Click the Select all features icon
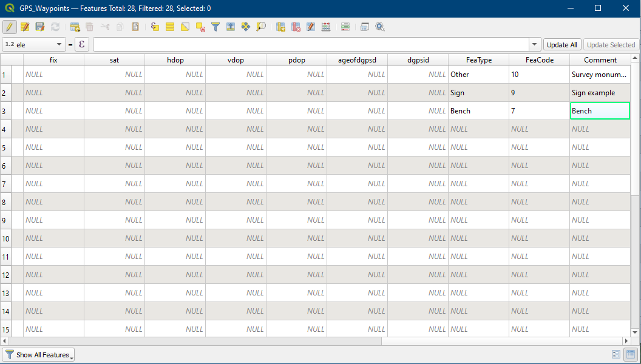The height and width of the screenshot is (364, 641). pyautogui.click(x=170, y=27)
